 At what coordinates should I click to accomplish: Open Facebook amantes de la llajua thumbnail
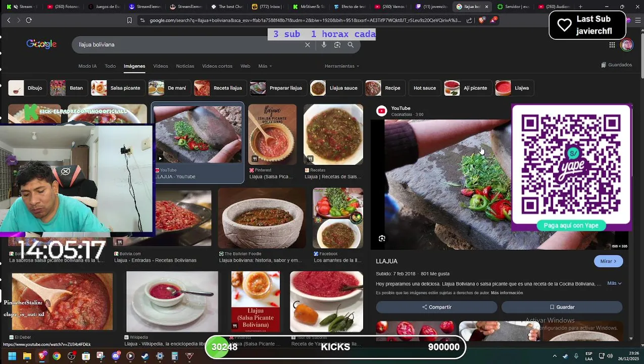pyautogui.click(x=338, y=218)
